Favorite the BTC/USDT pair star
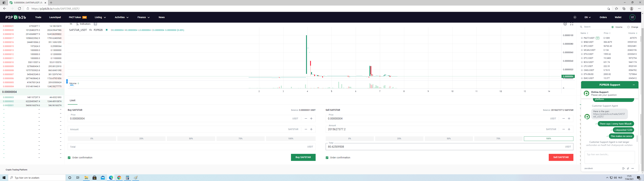Image resolution: width=644 pixels, height=181 pixels. pos(582,46)
